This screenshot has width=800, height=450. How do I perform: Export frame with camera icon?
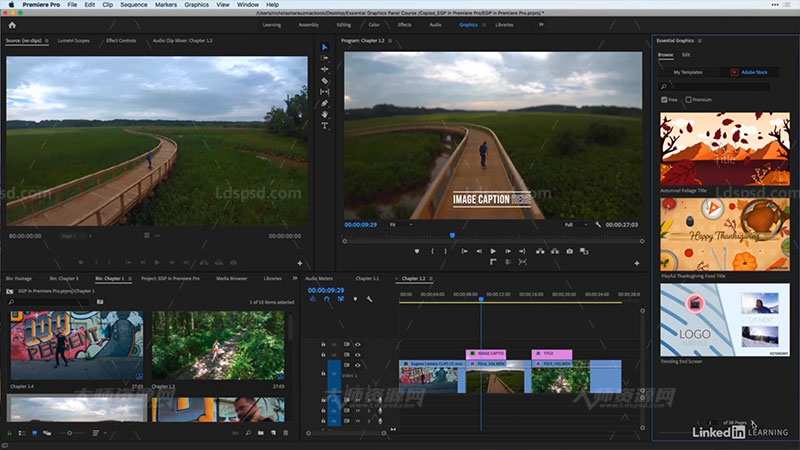coord(569,251)
